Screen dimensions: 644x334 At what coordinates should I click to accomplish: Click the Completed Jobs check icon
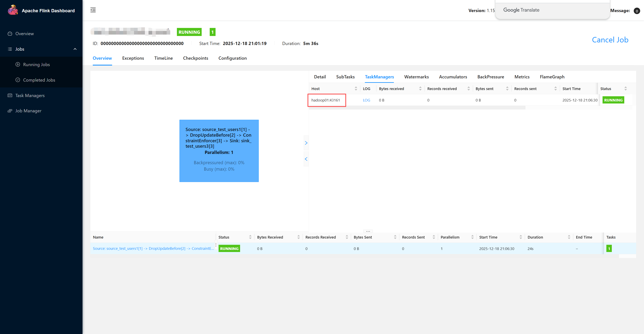tap(18, 80)
